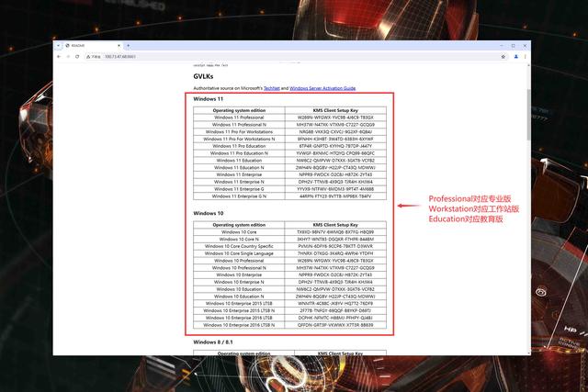Viewport: 588px width, 392px height.
Task: Select the Windows 10 Core Single Language cell
Action: point(239,253)
